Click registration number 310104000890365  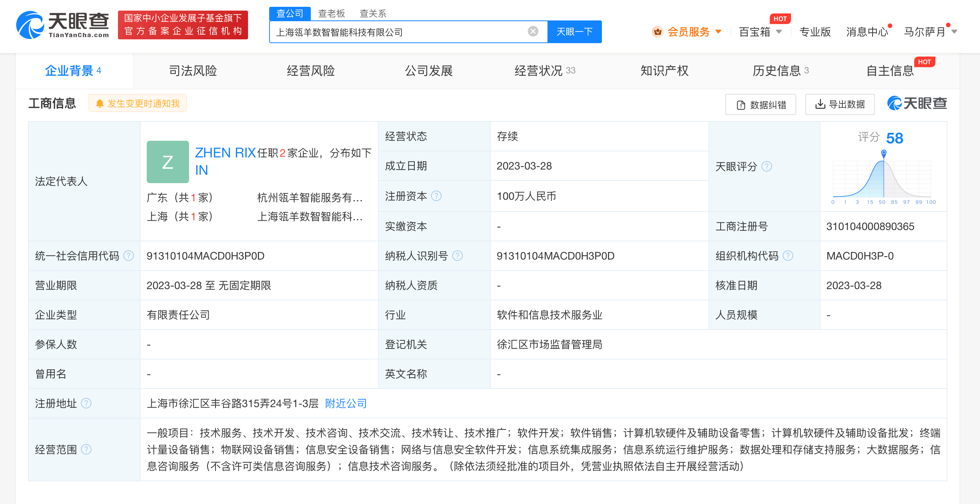tap(870, 227)
